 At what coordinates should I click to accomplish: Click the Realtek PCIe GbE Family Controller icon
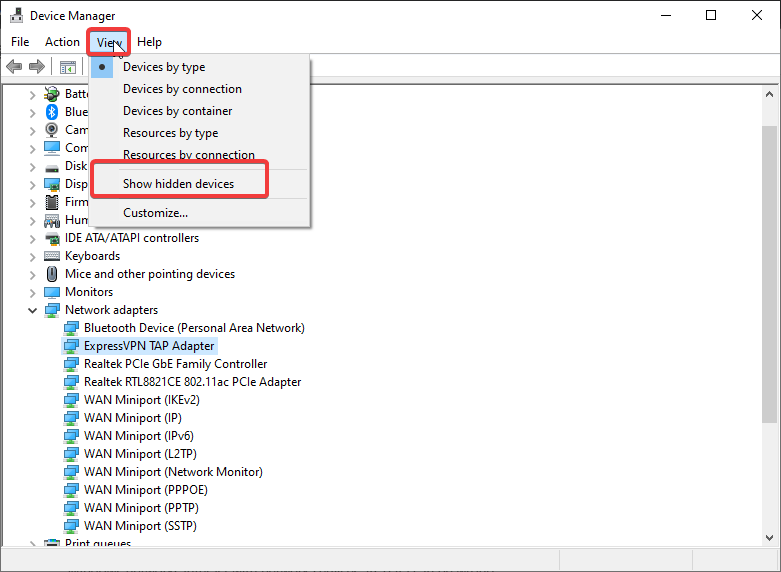pos(71,364)
